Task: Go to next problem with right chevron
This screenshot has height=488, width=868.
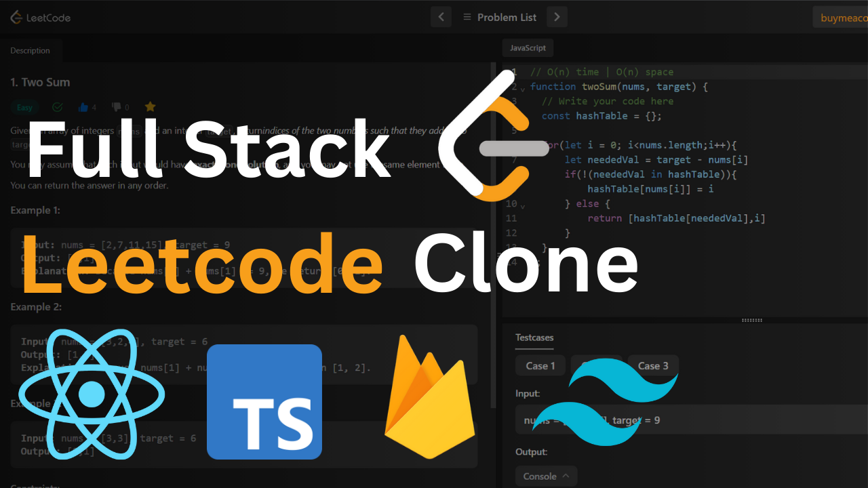Action: coord(557,17)
